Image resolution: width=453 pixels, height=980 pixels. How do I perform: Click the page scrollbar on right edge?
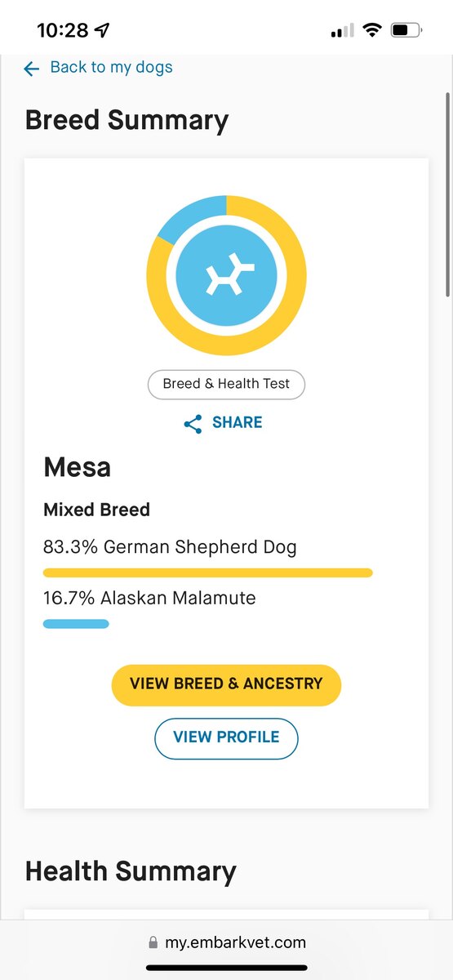[447, 196]
